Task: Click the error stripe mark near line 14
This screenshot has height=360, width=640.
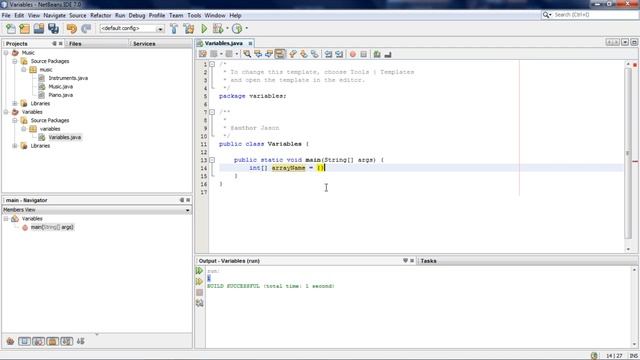Action: (635, 162)
